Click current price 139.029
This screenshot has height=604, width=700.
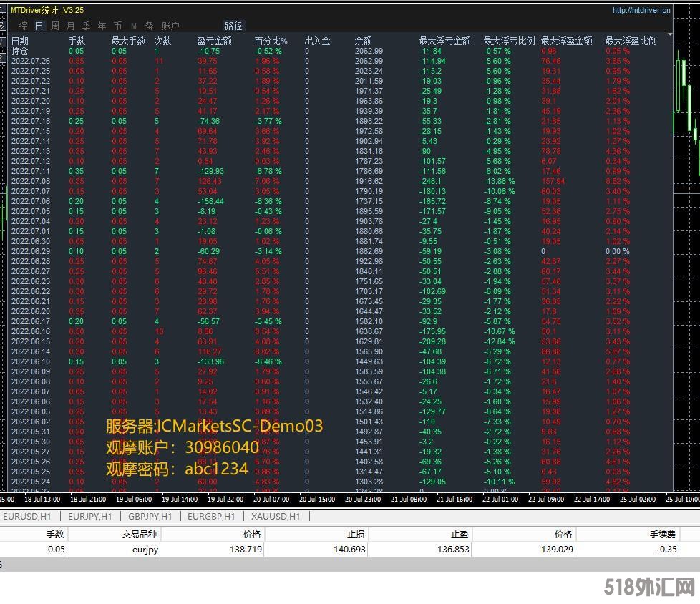557,550
